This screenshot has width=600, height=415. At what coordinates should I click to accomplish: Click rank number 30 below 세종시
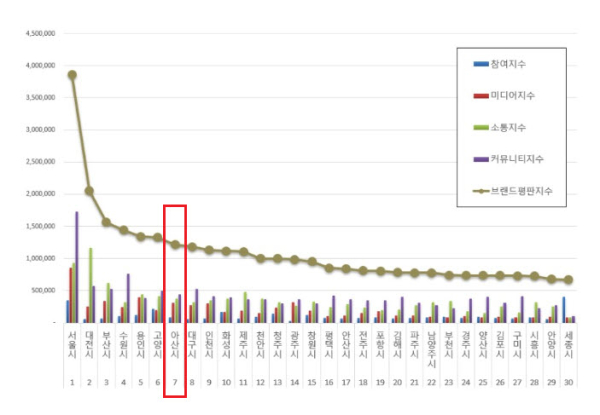click(568, 382)
